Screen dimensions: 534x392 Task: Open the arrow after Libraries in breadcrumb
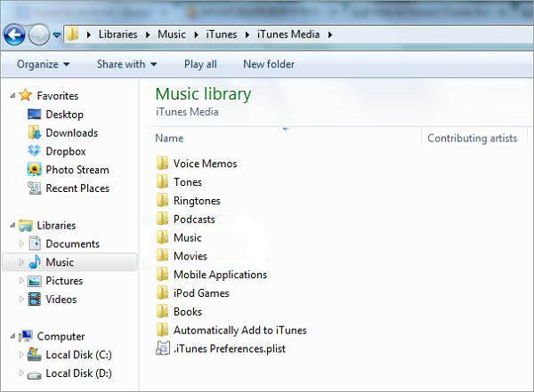pyautogui.click(x=148, y=35)
